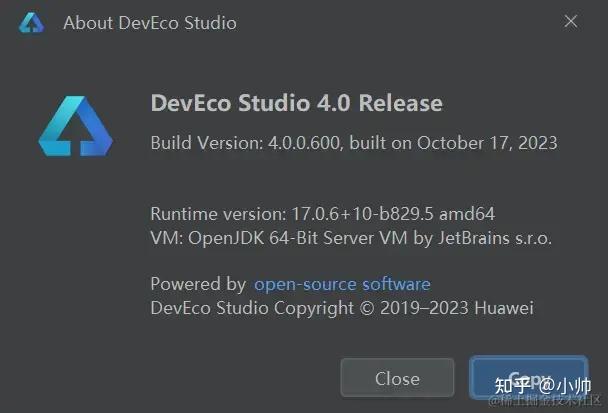608x413 pixels.
Task: Close the About dialog with the X
Action: tap(570, 21)
